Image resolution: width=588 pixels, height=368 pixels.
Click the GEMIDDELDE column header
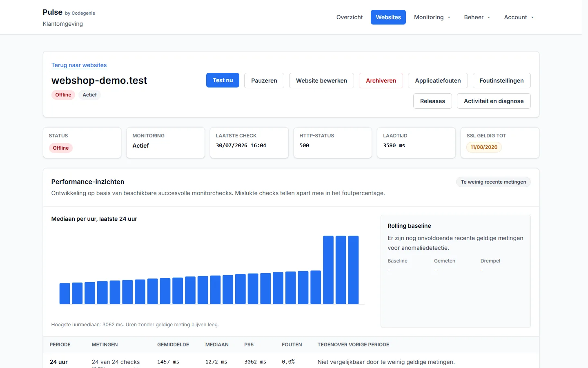coord(173,345)
